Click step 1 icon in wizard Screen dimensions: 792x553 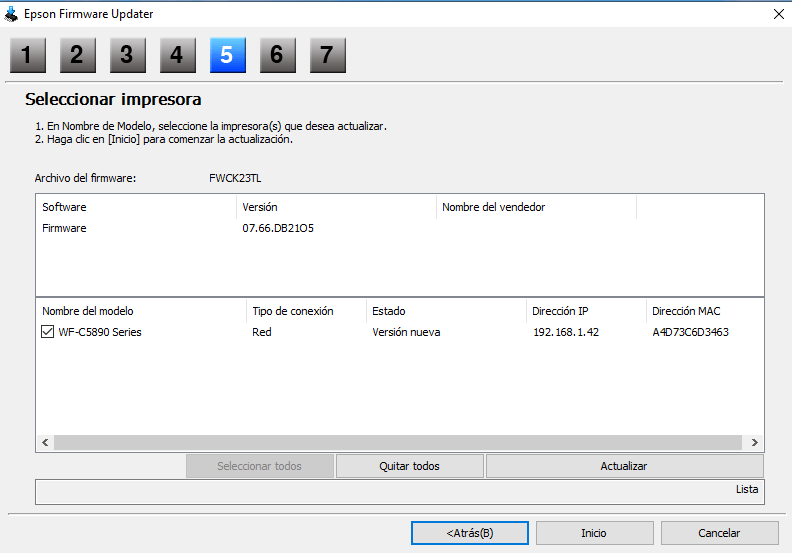click(x=27, y=56)
